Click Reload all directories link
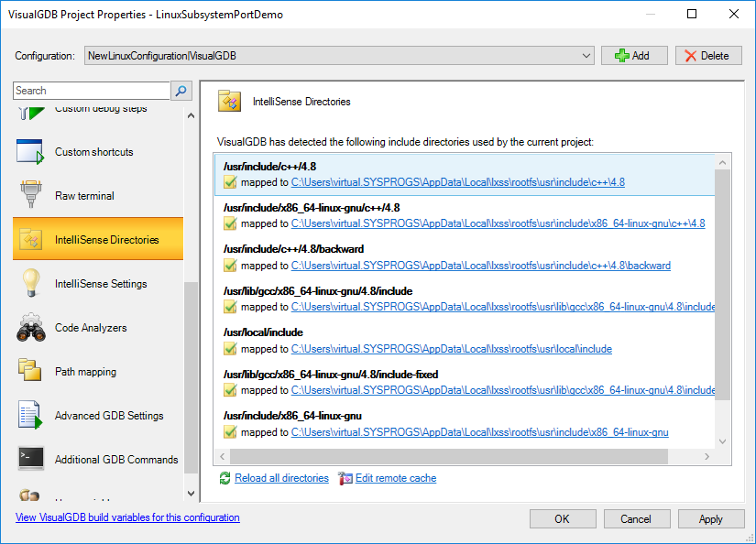 [x=281, y=478]
